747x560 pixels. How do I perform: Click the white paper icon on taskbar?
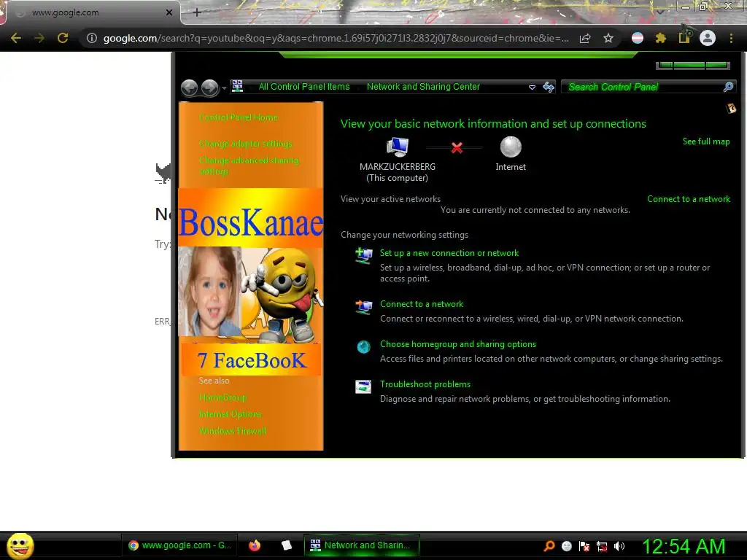[286, 545]
